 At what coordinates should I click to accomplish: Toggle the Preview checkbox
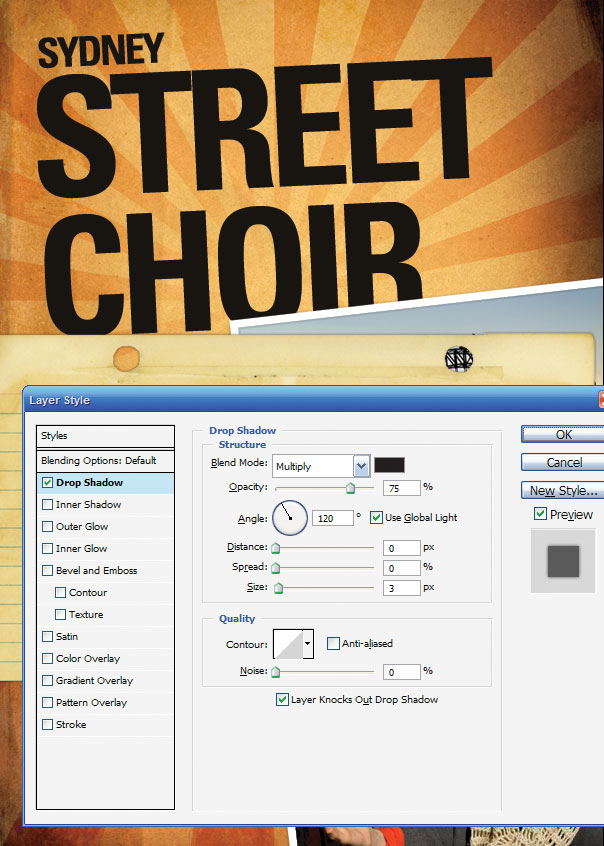coord(540,514)
